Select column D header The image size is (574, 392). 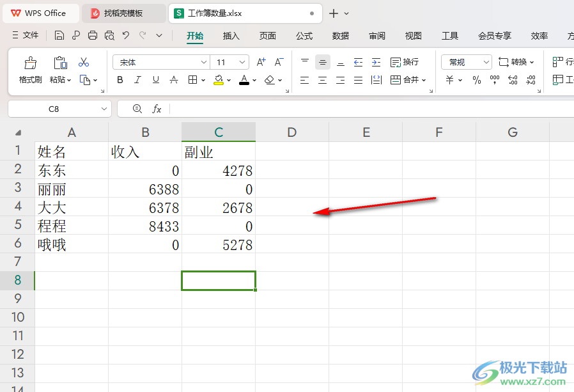coord(291,132)
